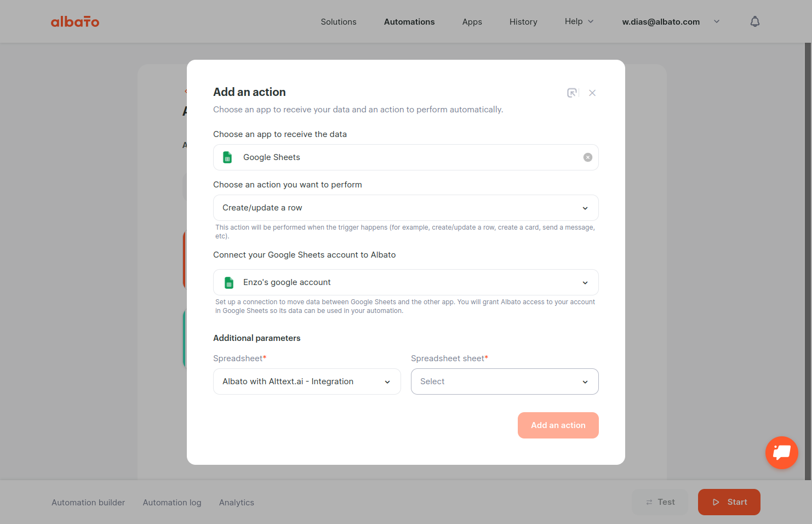Open the orange chat support bubble
The width and height of the screenshot is (812, 524).
782,453
